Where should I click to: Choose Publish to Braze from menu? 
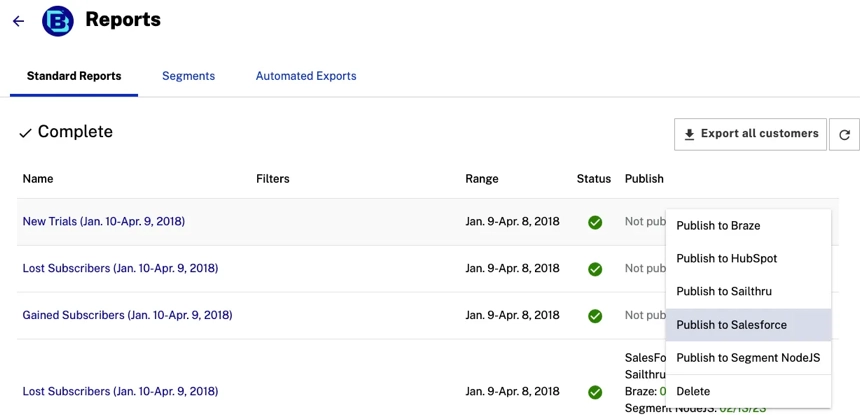(x=718, y=226)
